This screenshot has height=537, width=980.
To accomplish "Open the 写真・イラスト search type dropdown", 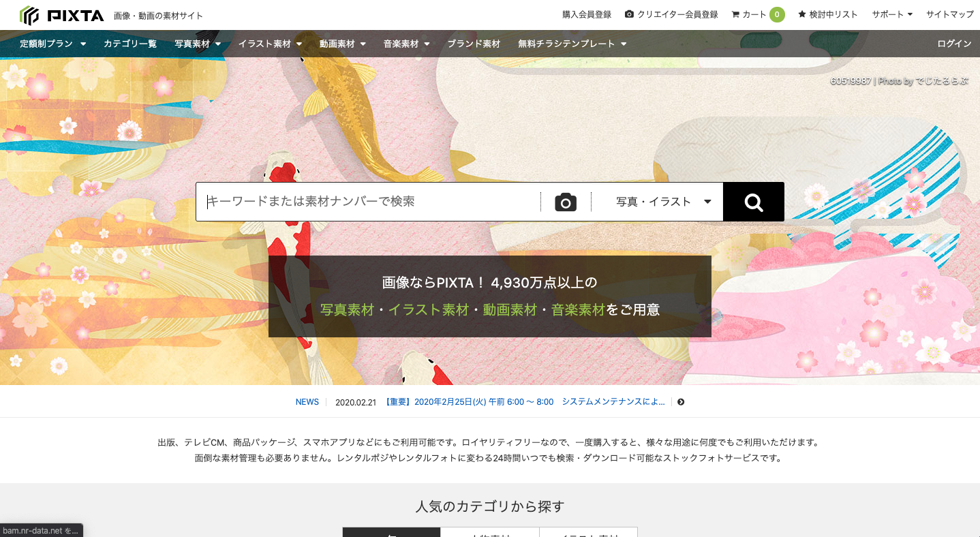I will pos(664,202).
